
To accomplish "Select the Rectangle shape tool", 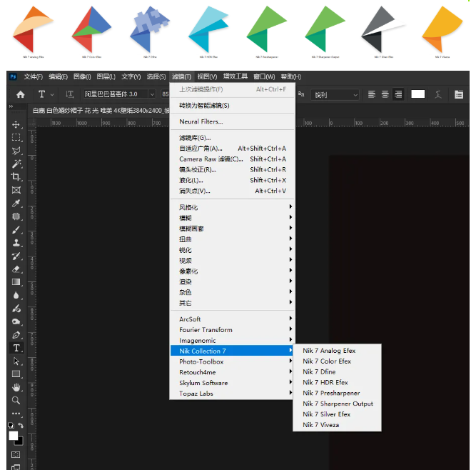I will tap(16, 374).
